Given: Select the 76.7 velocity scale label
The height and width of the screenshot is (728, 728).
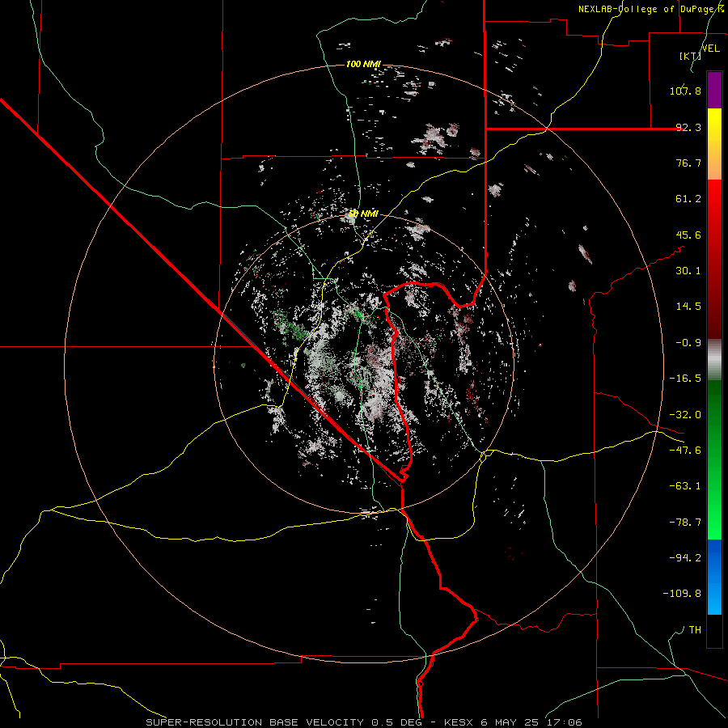Looking at the screenshot, I should [x=688, y=163].
